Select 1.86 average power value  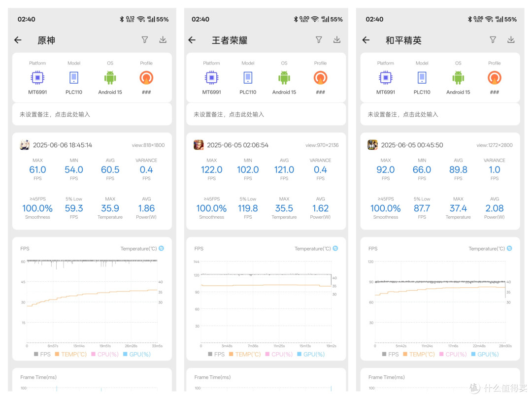147,208
